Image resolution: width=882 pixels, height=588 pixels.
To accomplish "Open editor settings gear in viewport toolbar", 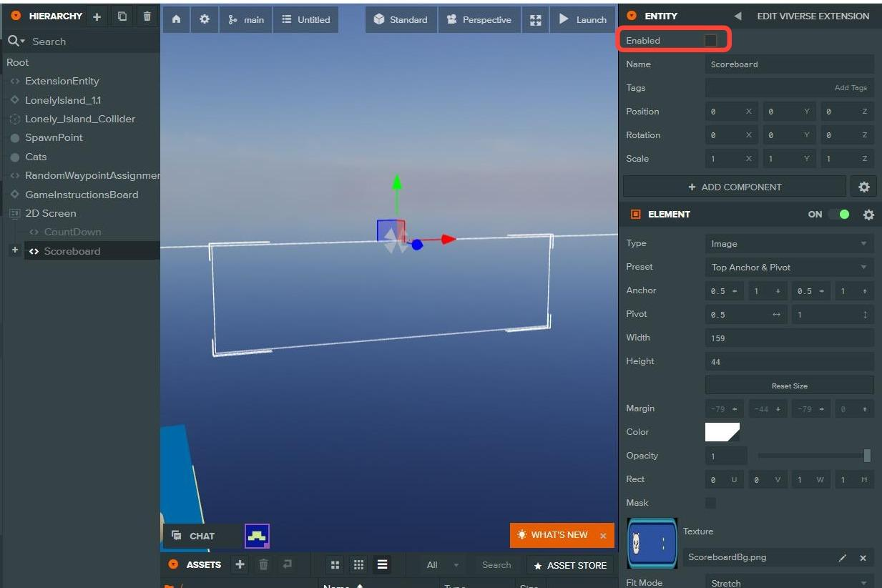I will 205,20.
